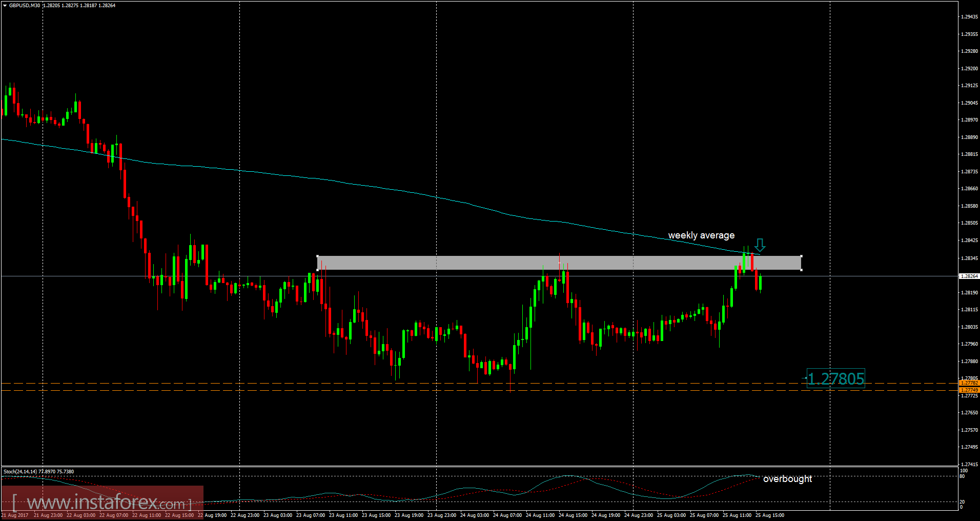
Task: Click the current price tag 1.28264
Action: (x=969, y=276)
